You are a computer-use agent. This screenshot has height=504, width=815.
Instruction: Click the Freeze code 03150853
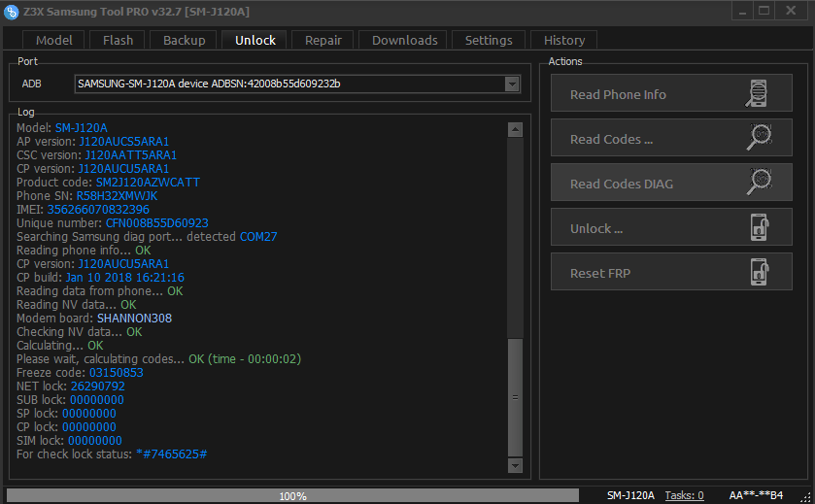click(x=117, y=373)
